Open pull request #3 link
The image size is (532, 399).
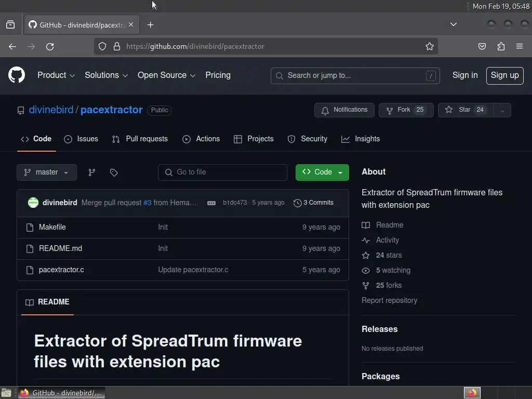(x=147, y=203)
